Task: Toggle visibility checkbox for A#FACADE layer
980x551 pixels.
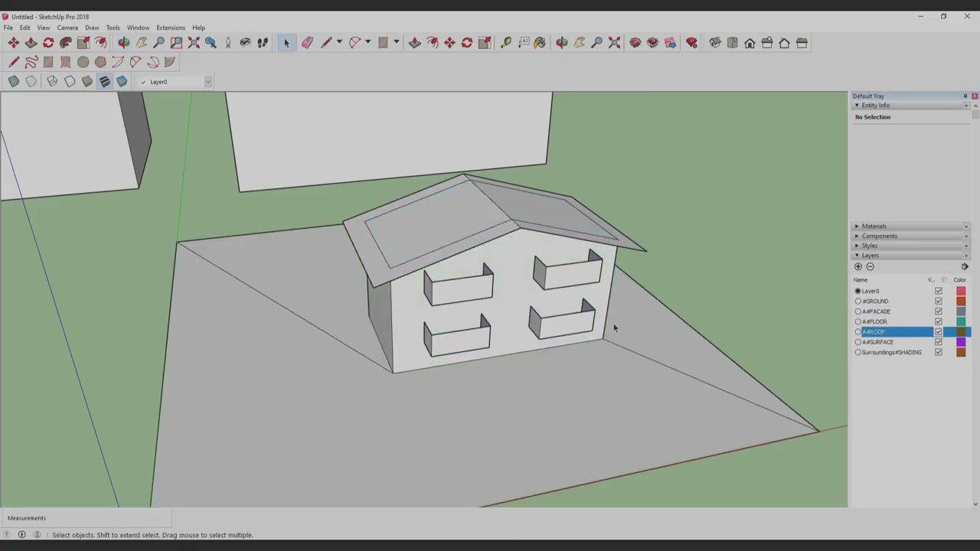Action: tap(939, 311)
